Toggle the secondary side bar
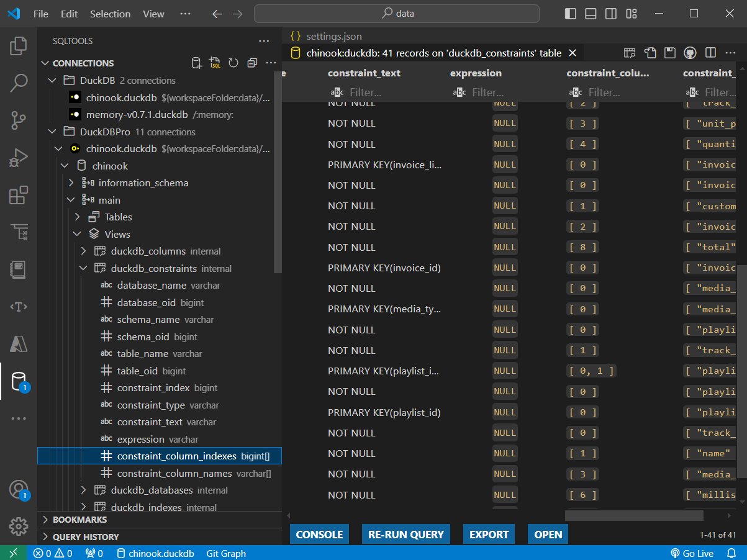 click(611, 14)
